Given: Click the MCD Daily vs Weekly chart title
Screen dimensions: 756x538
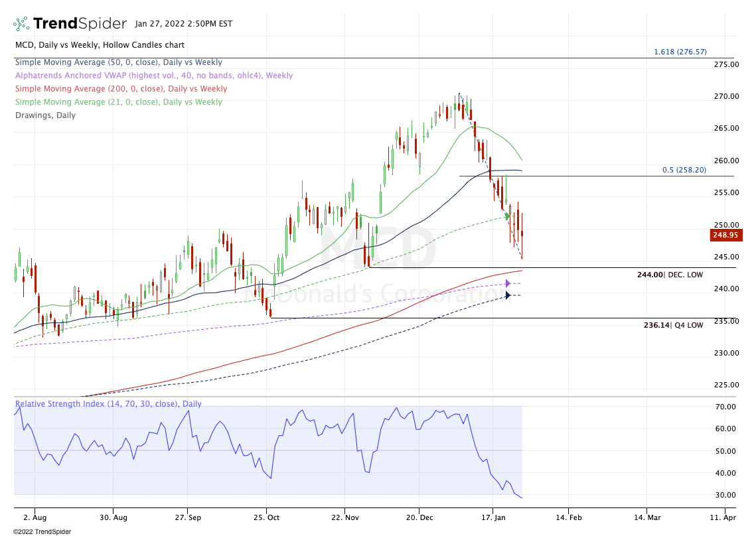Looking at the screenshot, I should [100, 45].
